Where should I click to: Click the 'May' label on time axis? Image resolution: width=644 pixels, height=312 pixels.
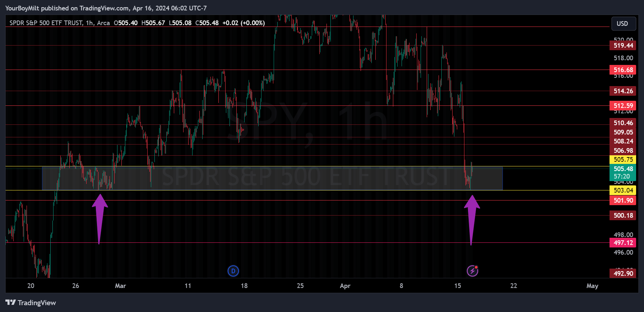(x=592, y=286)
